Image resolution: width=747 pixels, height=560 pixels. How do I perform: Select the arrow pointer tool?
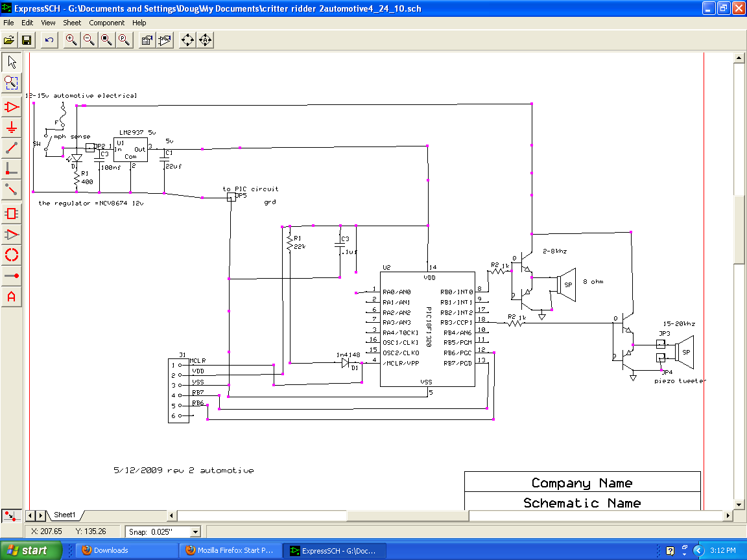12,62
